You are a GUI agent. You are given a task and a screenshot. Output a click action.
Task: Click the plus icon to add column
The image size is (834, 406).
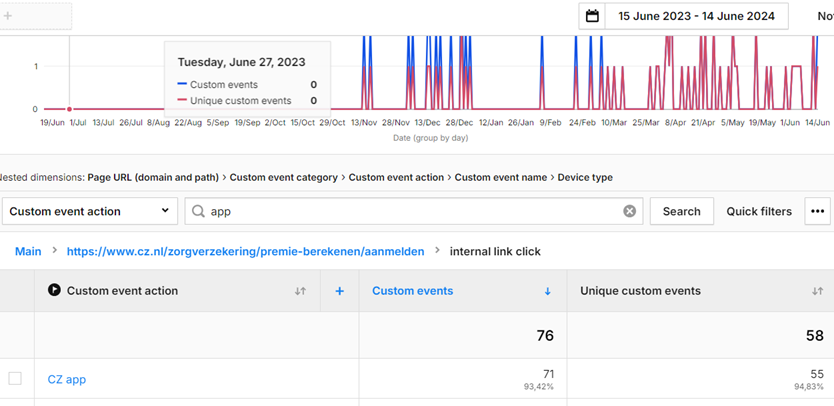pyautogui.click(x=339, y=291)
